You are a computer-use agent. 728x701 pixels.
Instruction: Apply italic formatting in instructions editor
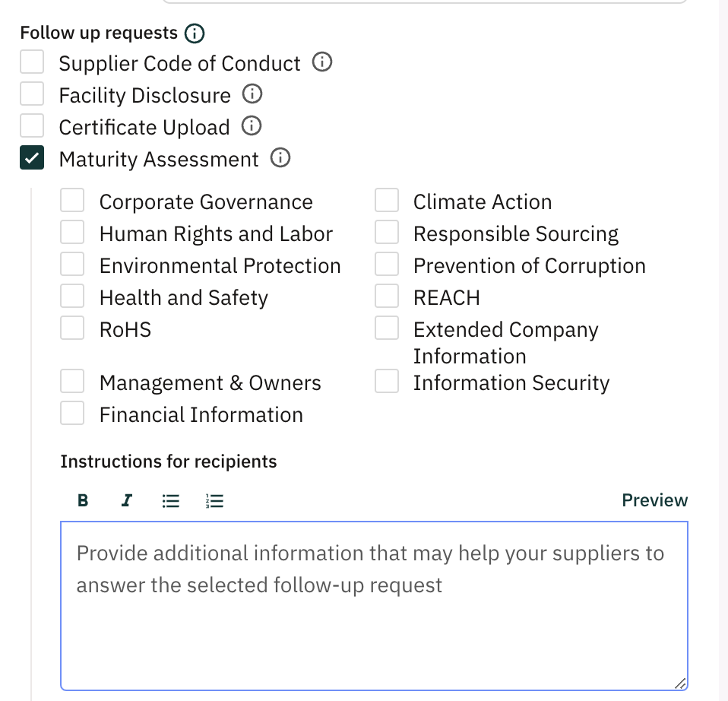click(x=127, y=500)
